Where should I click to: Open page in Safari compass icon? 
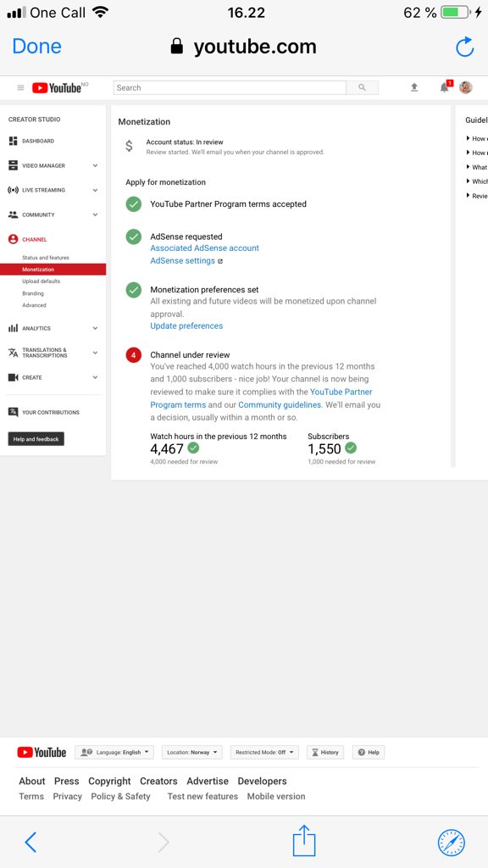click(x=452, y=843)
